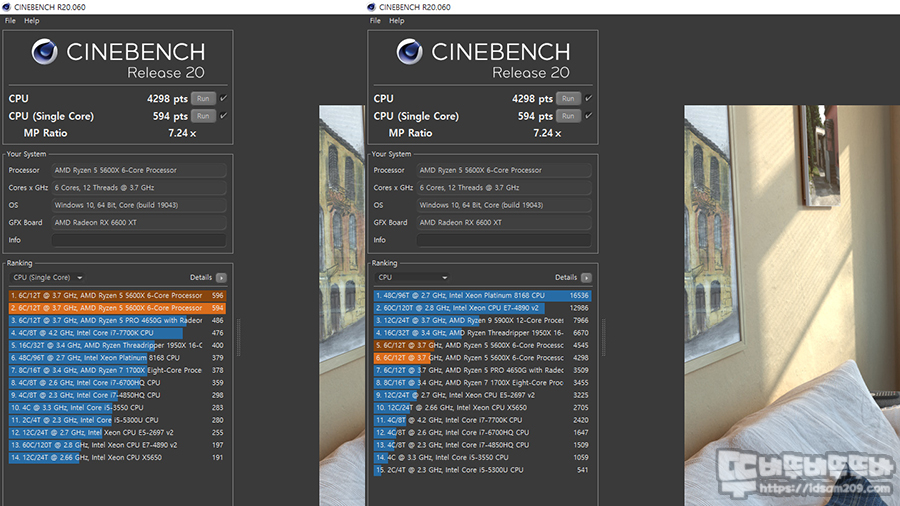Viewport: 900px width, 506px height.
Task: Select Ryzen 7 1700X 3455 row in right list
Action: 482,383
